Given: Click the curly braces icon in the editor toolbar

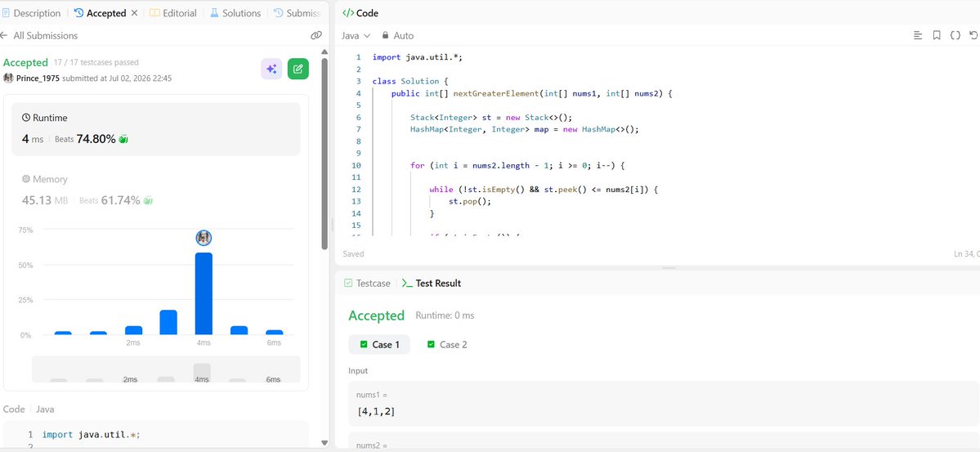Looking at the screenshot, I should click(x=955, y=36).
